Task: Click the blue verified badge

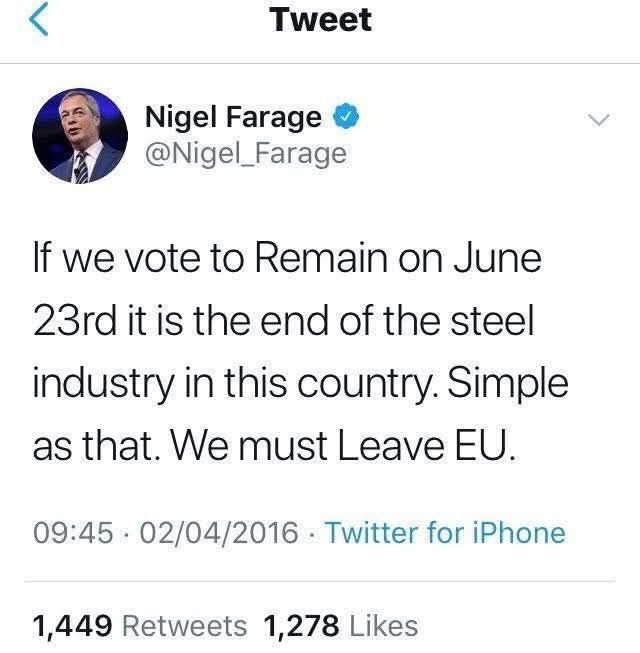Action: pyautogui.click(x=344, y=118)
